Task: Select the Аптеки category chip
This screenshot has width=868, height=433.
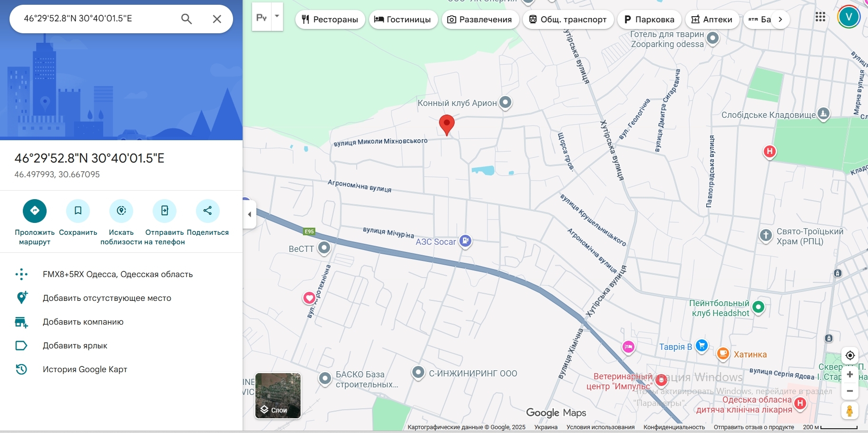Action: point(712,19)
